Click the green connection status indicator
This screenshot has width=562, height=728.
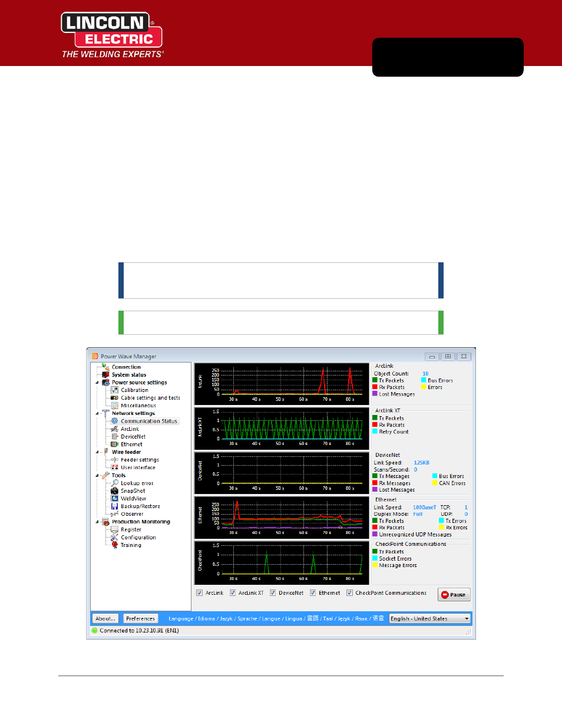click(94, 630)
